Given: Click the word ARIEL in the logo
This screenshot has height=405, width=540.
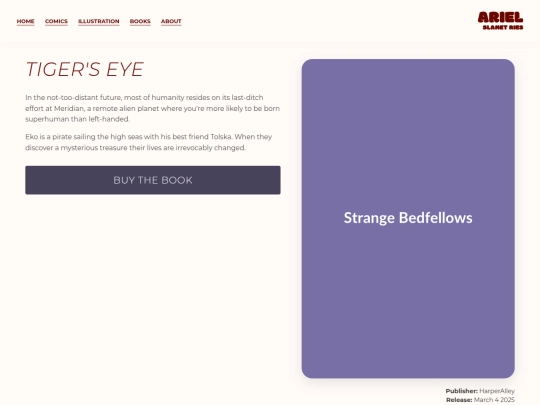Looking at the screenshot, I should click(500, 17).
